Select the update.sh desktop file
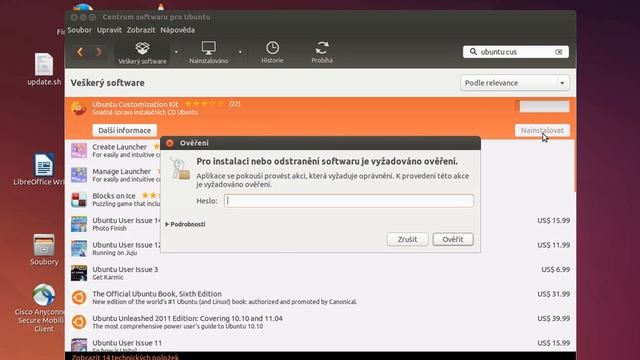640x360 pixels. pos(44,70)
